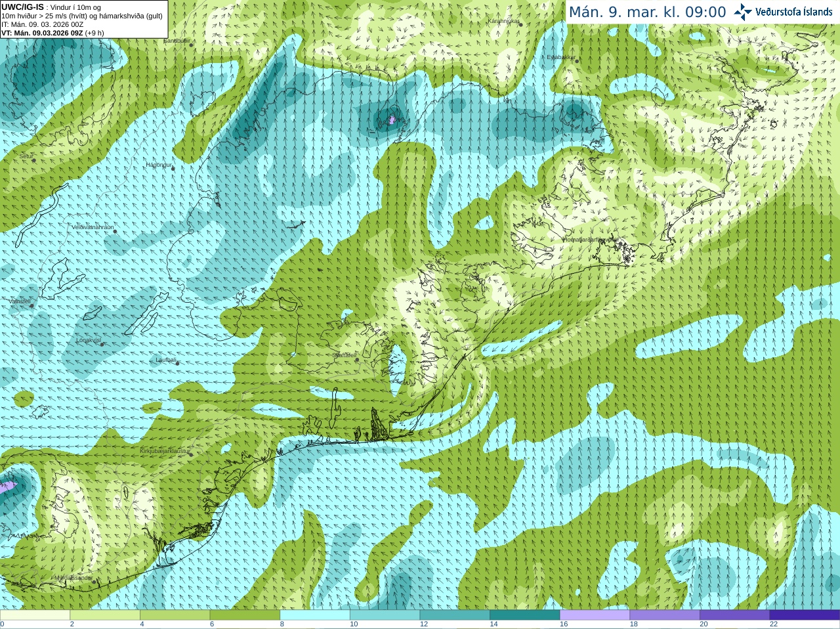Viewport: 840px width, 629px height.
Task: Click the Skaftafell station label
Action: (x=344, y=355)
